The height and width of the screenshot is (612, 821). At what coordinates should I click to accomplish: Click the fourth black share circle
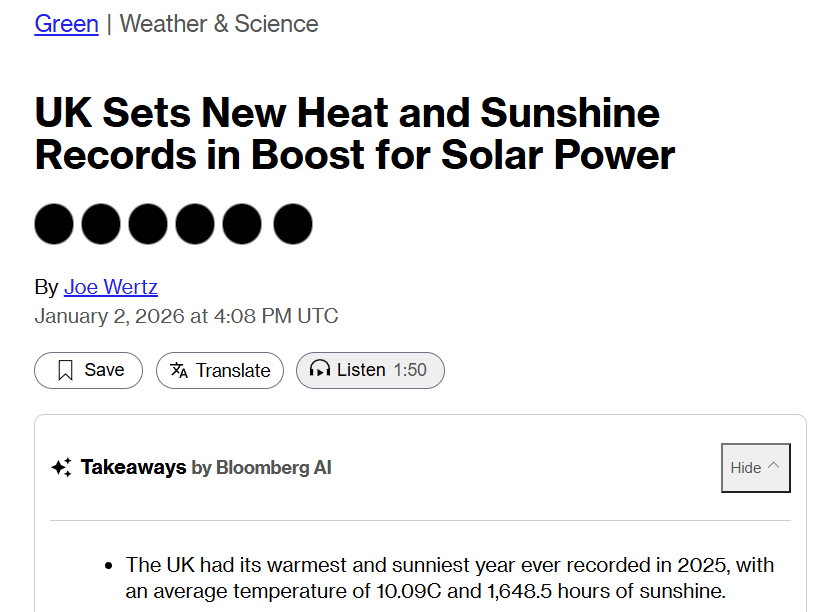coord(195,224)
